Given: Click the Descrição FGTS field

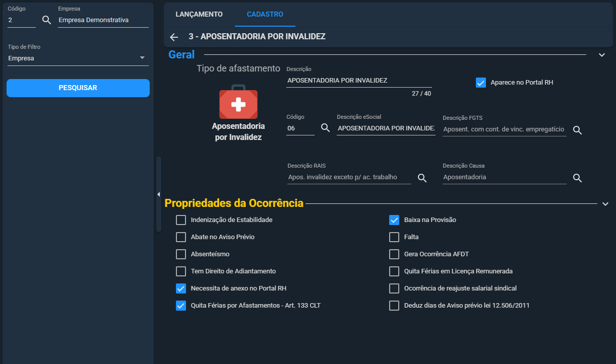Looking at the screenshot, I should [505, 129].
